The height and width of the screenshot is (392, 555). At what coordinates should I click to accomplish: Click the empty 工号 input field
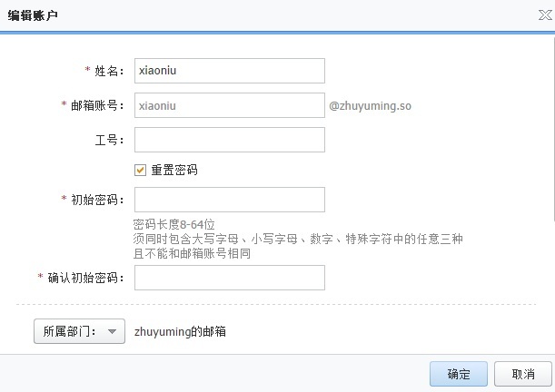229,140
